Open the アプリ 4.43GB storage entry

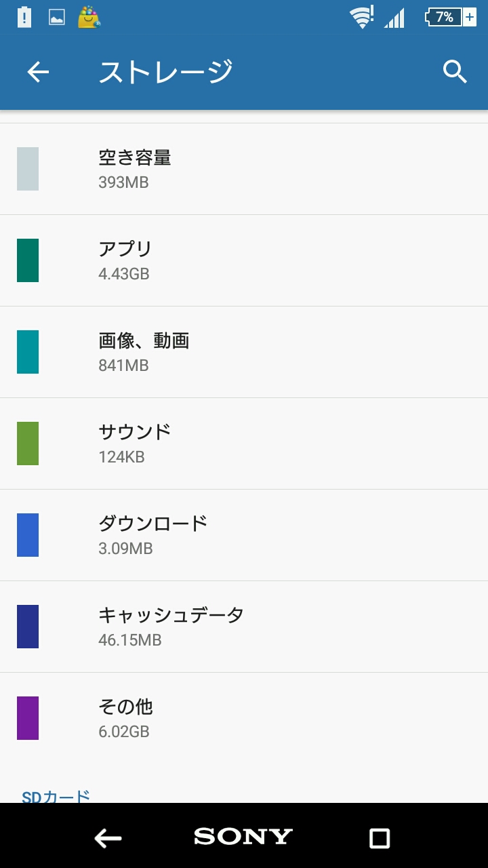pos(244,260)
